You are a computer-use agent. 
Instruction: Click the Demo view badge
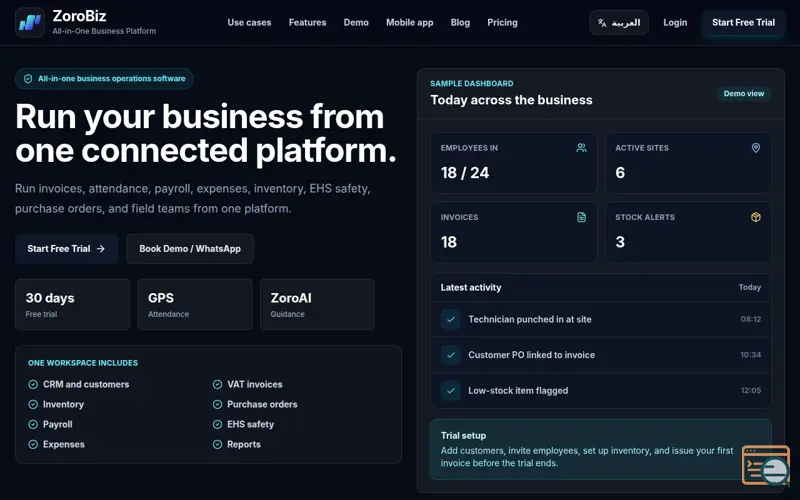click(744, 93)
